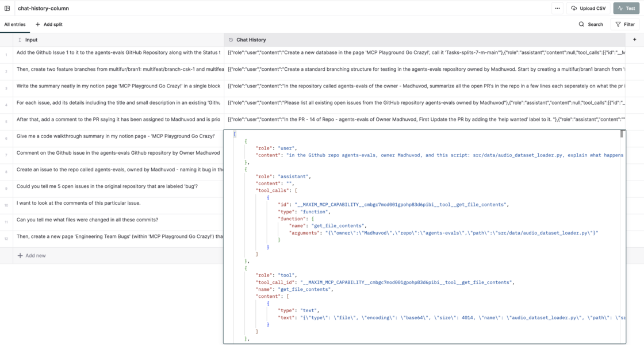Click the Input column header

118,40
